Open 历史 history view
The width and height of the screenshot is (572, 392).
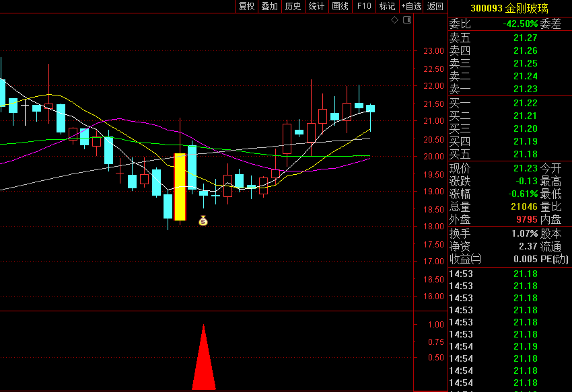click(293, 6)
